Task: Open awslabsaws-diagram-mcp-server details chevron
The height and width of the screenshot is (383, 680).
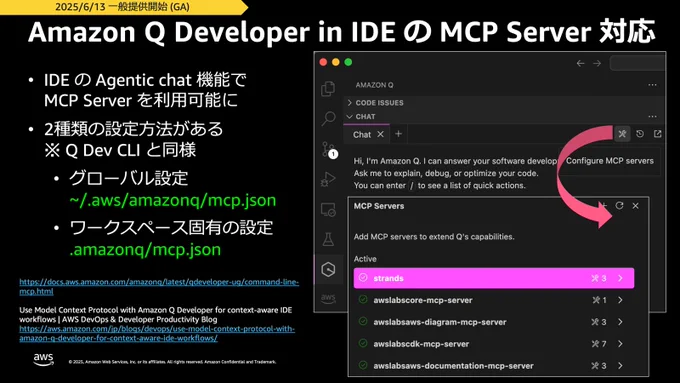Action: click(620, 322)
